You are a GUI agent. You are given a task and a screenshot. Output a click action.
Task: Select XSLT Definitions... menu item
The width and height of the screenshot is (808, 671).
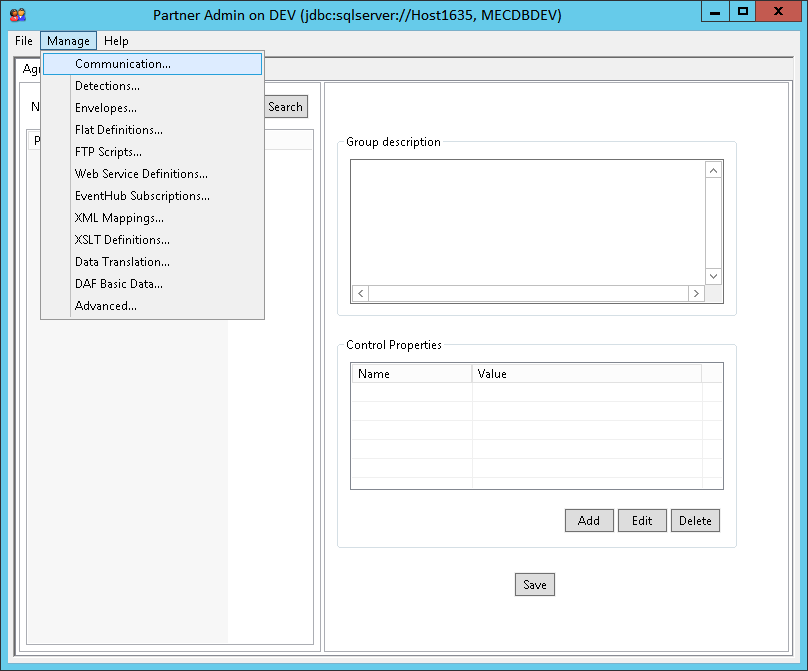point(122,240)
